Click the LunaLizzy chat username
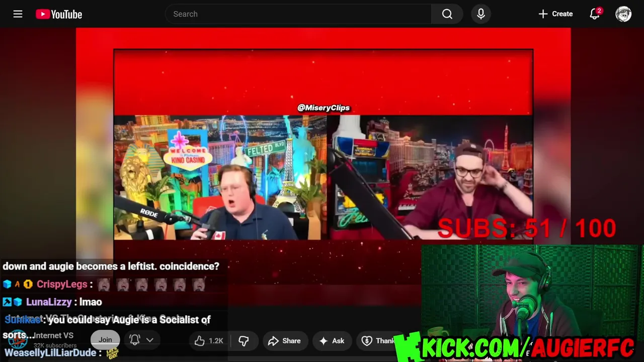Image resolution: width=644 pixels, height=362 pixels. point(49,302)
